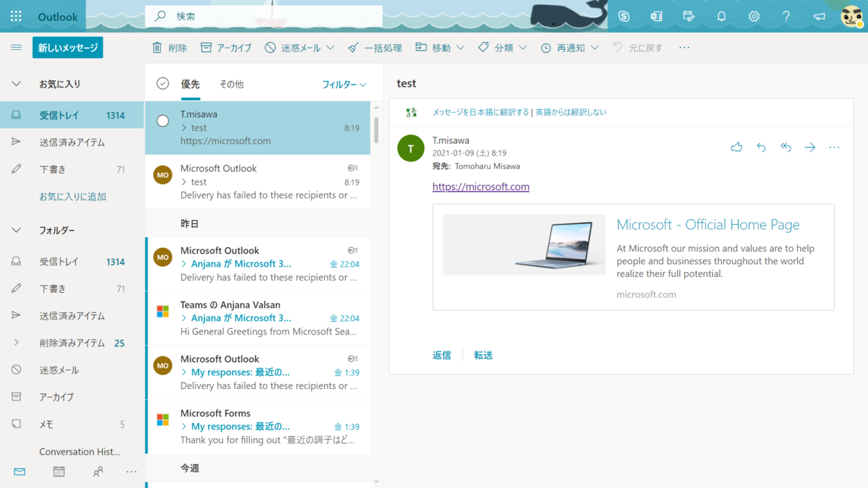Click 英語から翻訳しない link

[x=571, y=112]
